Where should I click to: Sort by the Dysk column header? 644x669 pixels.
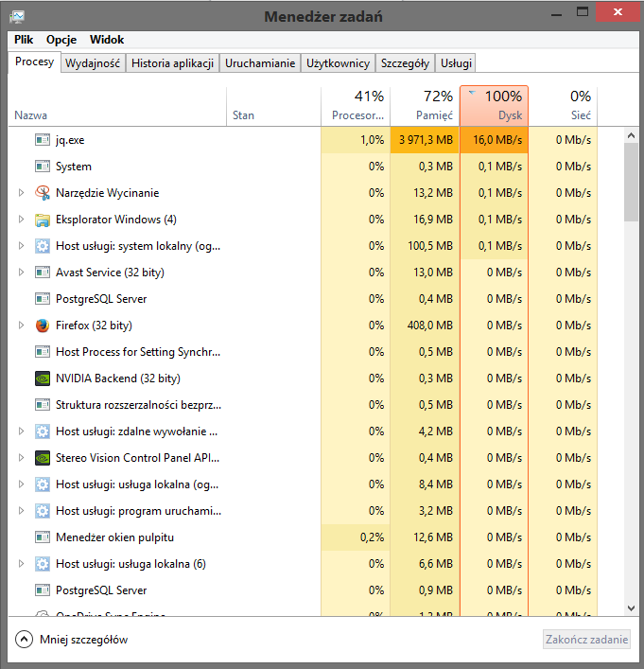click(x=494, y=105)
